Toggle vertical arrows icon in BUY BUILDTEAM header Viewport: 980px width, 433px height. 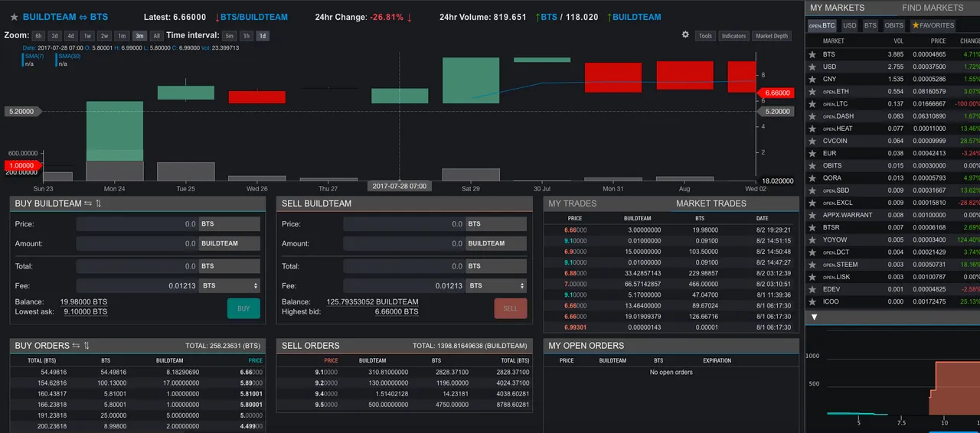(99, 203)
